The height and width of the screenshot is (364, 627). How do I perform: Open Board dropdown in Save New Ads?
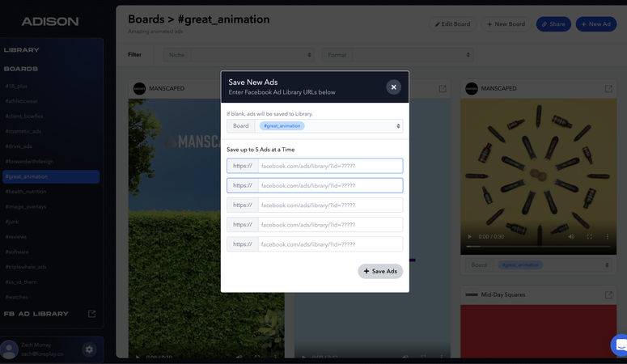coord(315,126)
